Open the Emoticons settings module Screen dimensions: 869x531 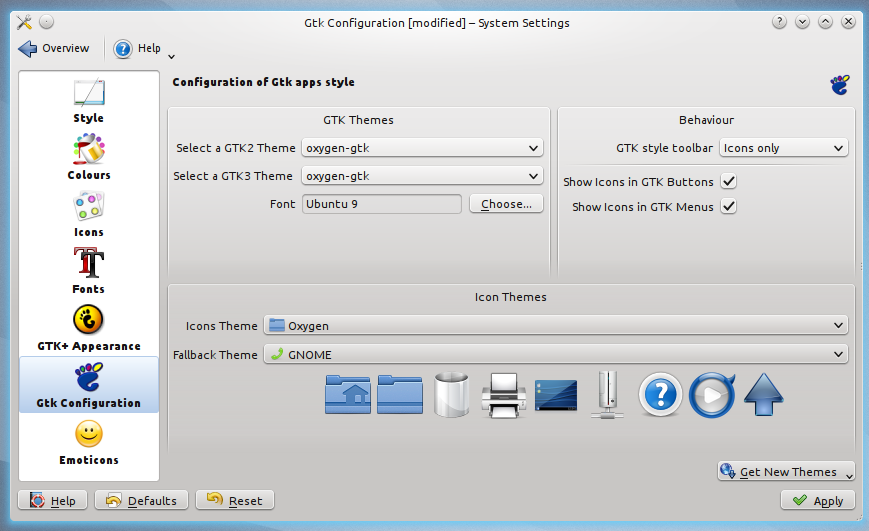coord(88,443)
